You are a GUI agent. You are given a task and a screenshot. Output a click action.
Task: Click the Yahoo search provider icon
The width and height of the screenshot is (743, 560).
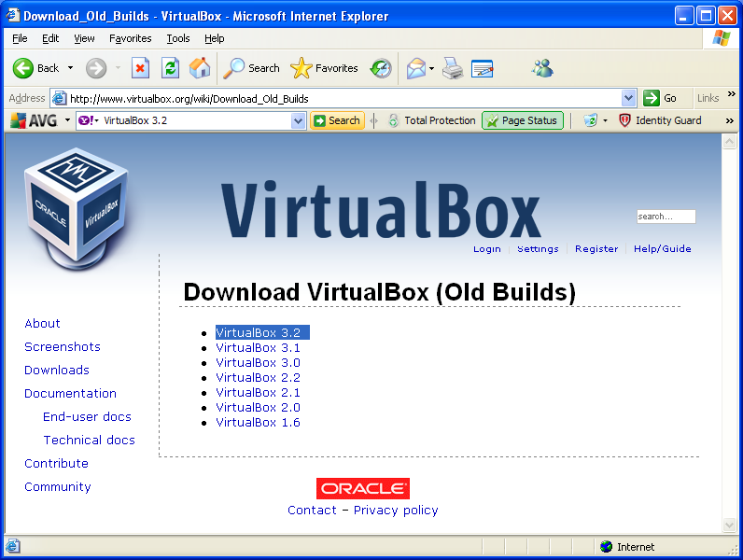point(85,120)
